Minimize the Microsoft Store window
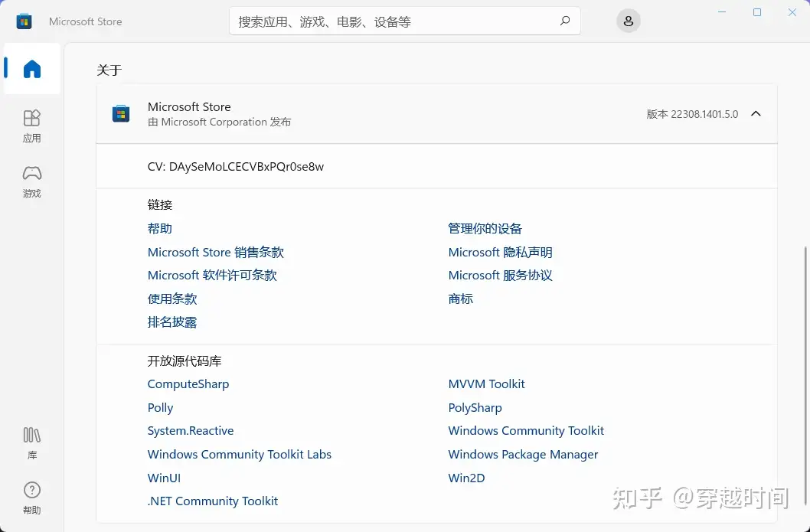 click(722, 12)
